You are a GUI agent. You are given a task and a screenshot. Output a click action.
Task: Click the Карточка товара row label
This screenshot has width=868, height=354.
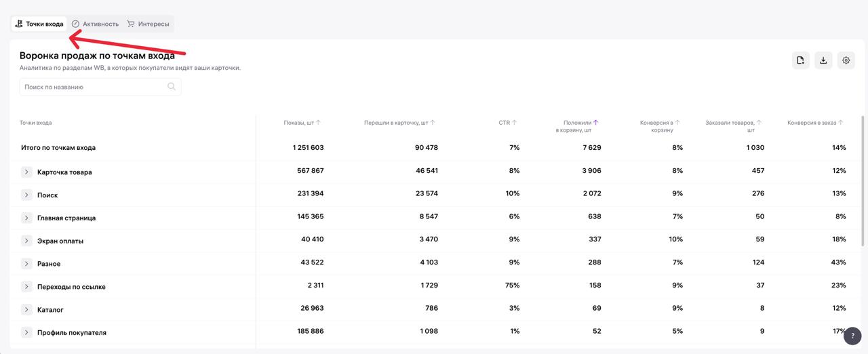coord(64,172)
